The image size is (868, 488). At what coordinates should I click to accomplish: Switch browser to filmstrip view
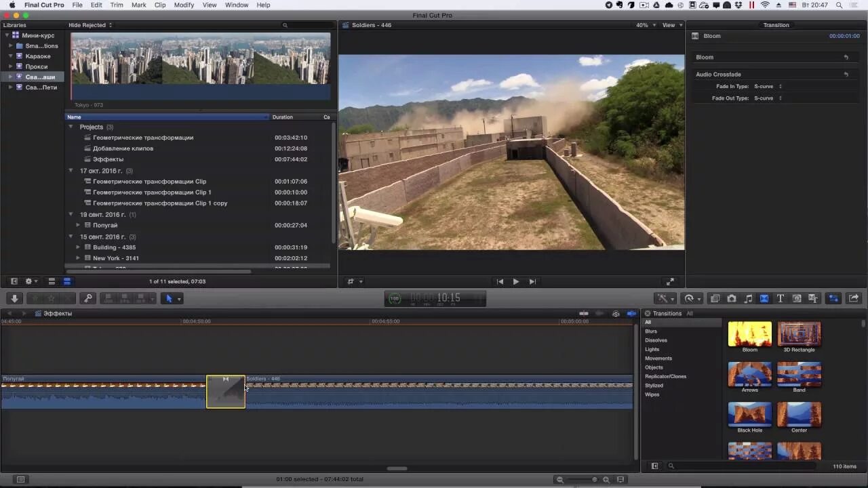tap(52, 281)
